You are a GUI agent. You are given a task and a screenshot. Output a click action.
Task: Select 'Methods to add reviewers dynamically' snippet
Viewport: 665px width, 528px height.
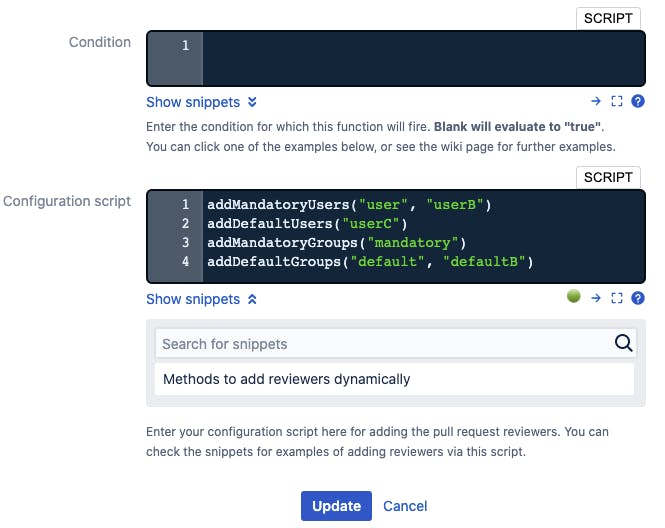coord(394,379)
